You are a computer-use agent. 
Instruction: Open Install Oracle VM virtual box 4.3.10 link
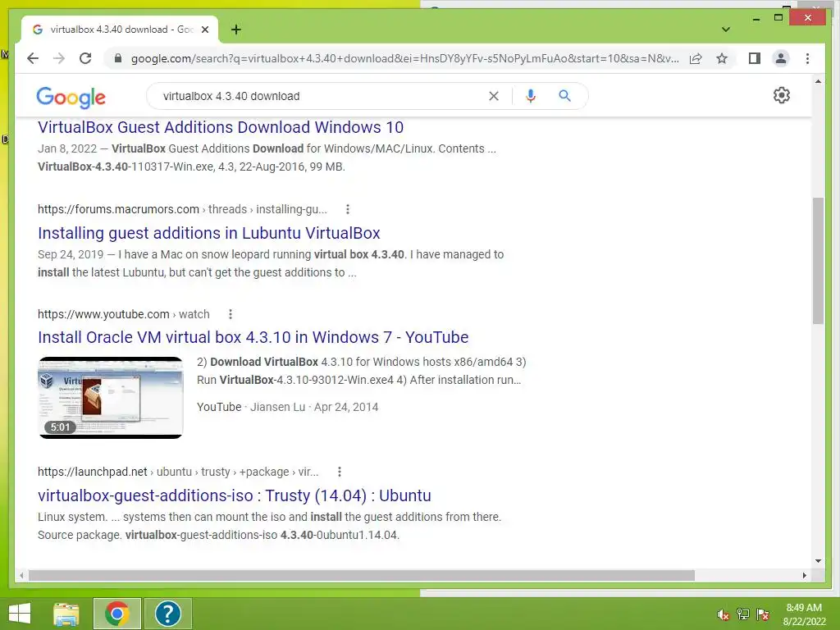point(253,337)
